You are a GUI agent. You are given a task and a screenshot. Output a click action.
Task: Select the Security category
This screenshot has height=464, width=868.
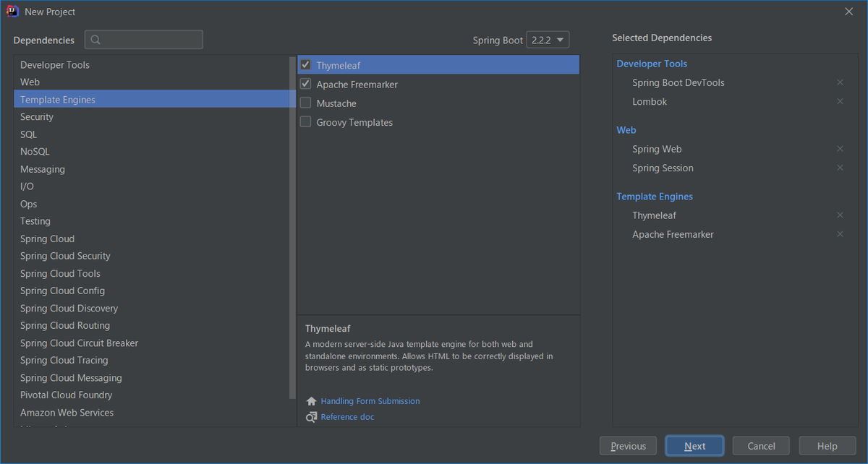click(x=151, y=117)
